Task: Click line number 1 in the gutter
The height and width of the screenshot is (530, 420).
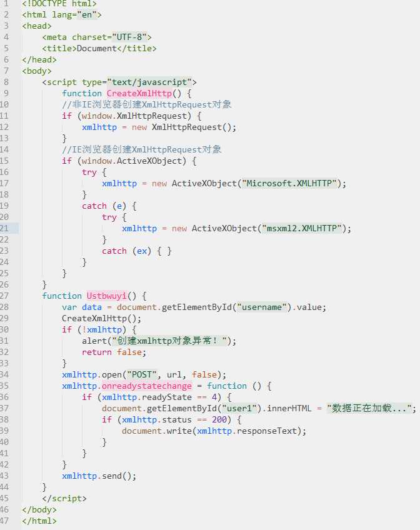Action: tap(6, 3)
